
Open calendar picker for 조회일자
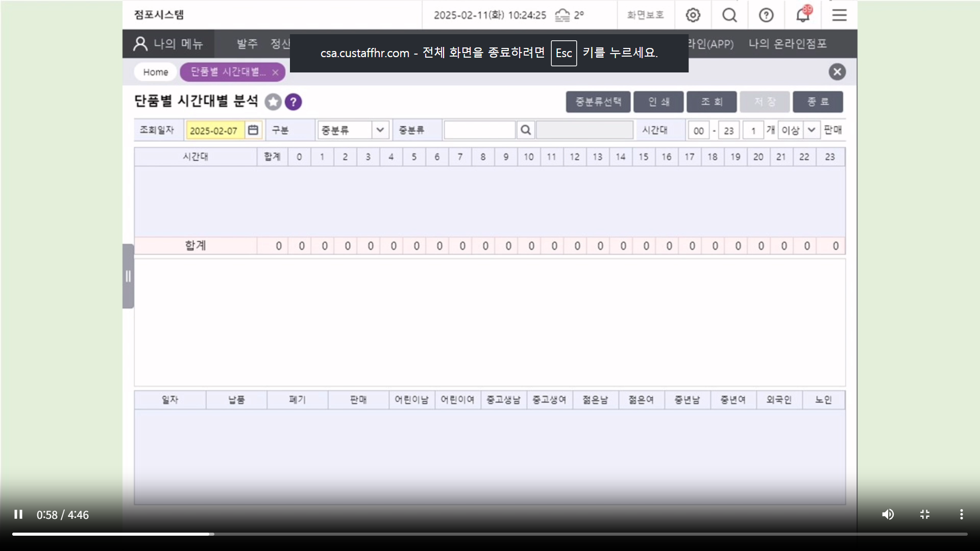click(253, 130)
